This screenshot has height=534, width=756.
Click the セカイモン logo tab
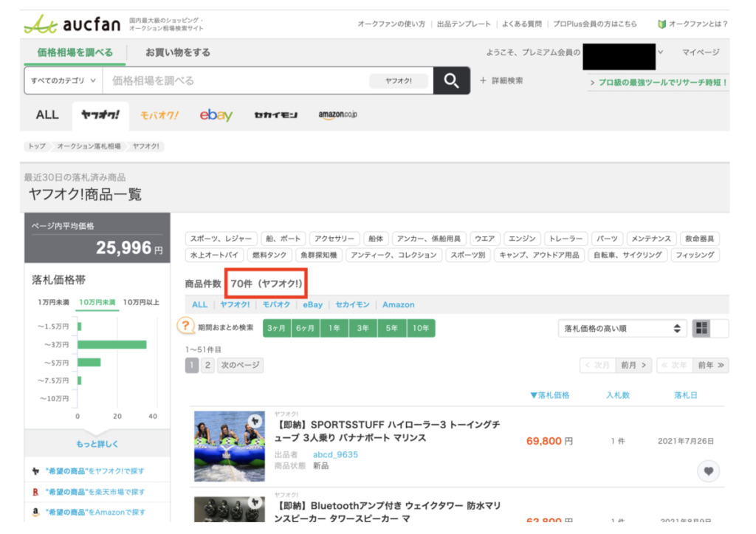[275, 115]
